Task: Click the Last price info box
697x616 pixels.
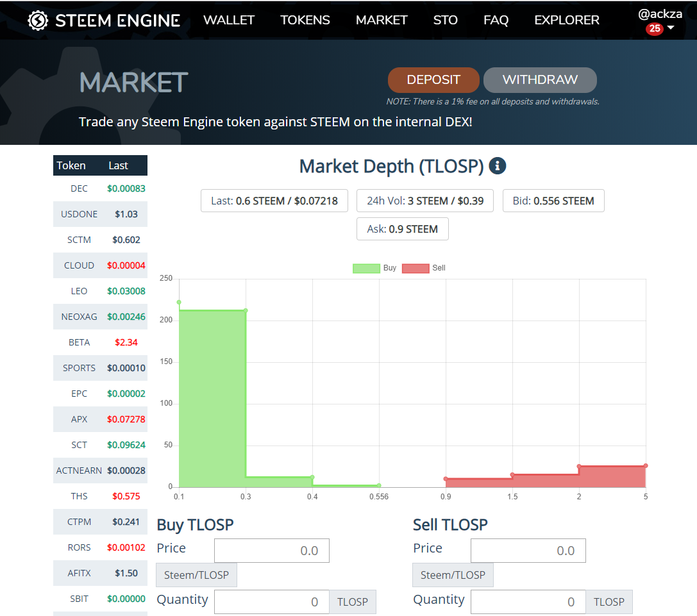Action: (x=274, y=201)
